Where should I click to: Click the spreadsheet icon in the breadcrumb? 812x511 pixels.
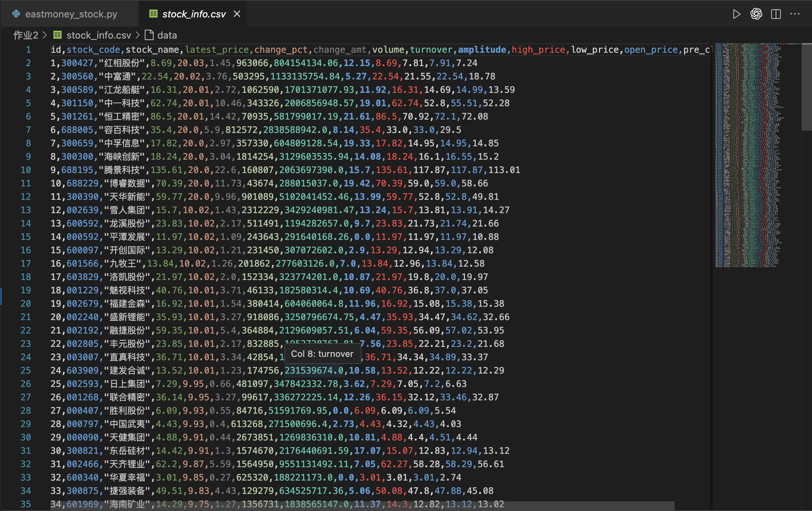pyautogui.click(x=58, y=35)
